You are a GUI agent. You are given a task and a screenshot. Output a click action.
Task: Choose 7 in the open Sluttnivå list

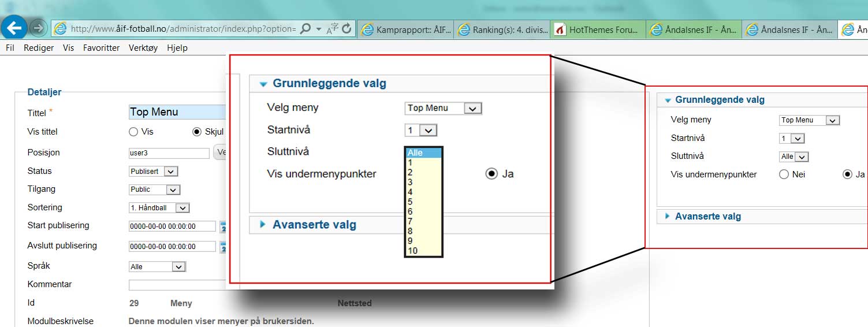tap(424, 221)
